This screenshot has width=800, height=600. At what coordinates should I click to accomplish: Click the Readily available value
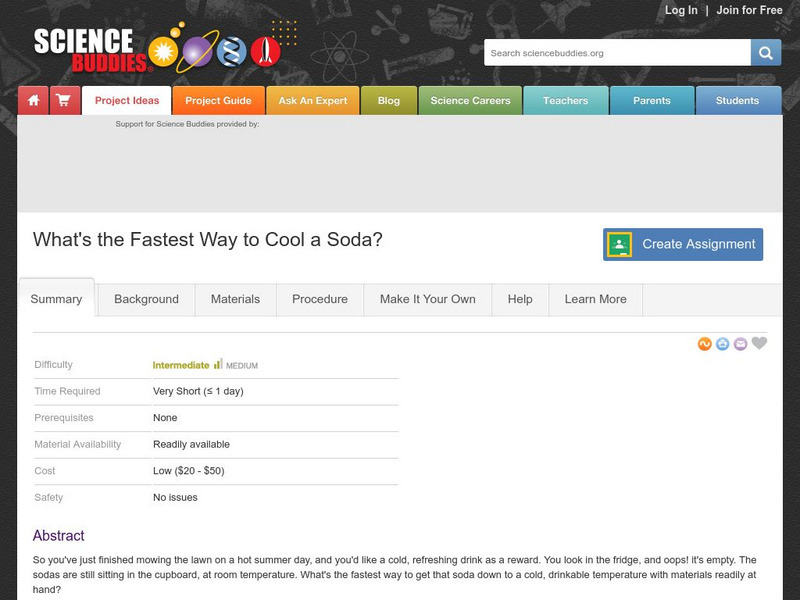(x=191, y=444)
